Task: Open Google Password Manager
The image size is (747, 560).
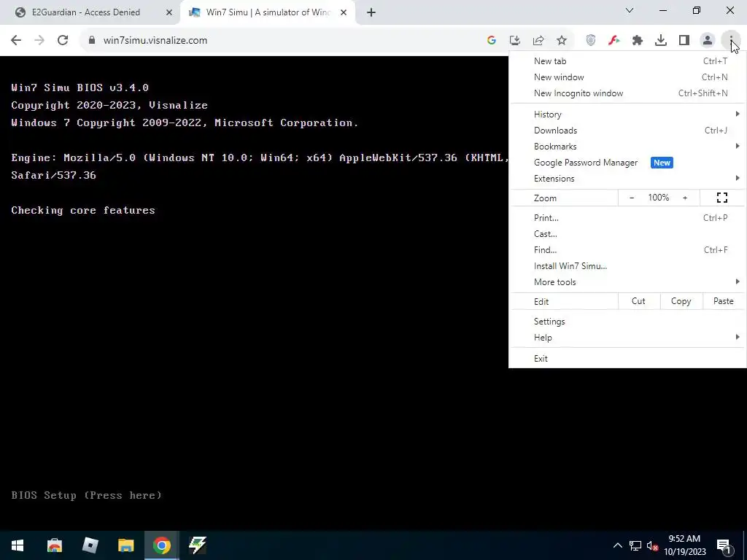Action: click(x=627, y=163)
